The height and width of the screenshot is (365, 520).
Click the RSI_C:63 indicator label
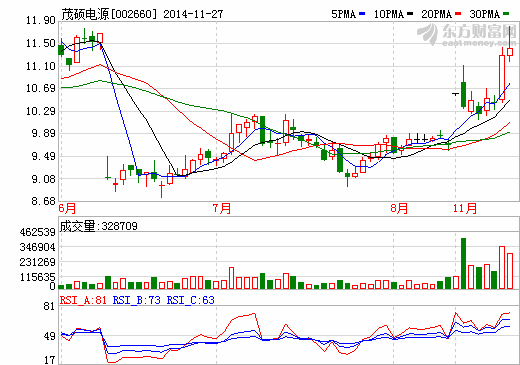191,300
